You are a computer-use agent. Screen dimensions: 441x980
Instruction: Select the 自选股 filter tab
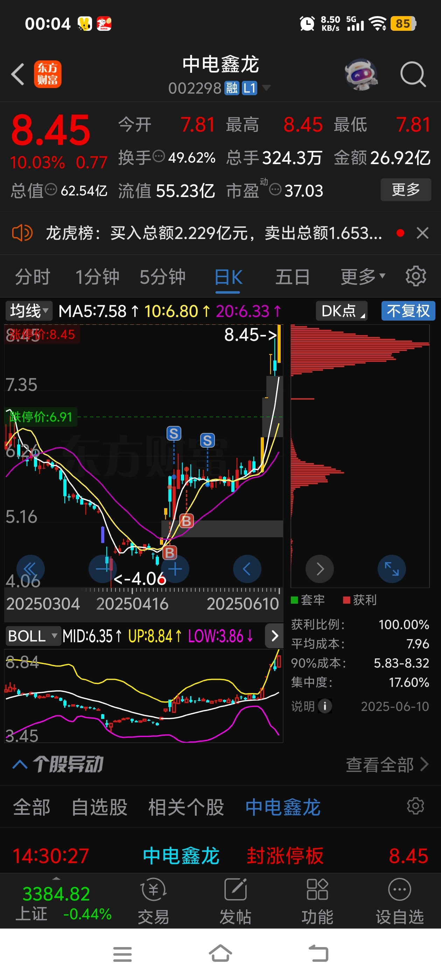[99, 807]
